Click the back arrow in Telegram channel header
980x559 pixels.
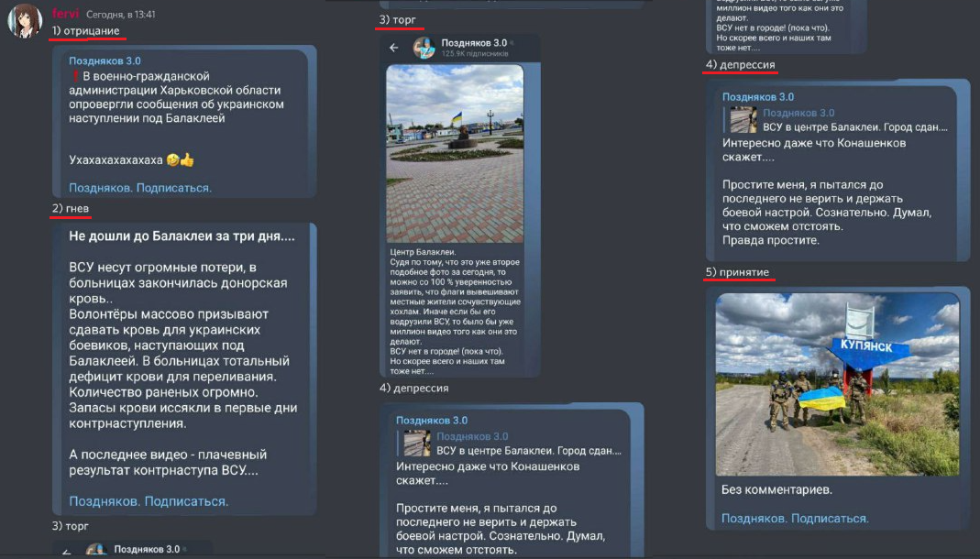(x=394, y=48)
